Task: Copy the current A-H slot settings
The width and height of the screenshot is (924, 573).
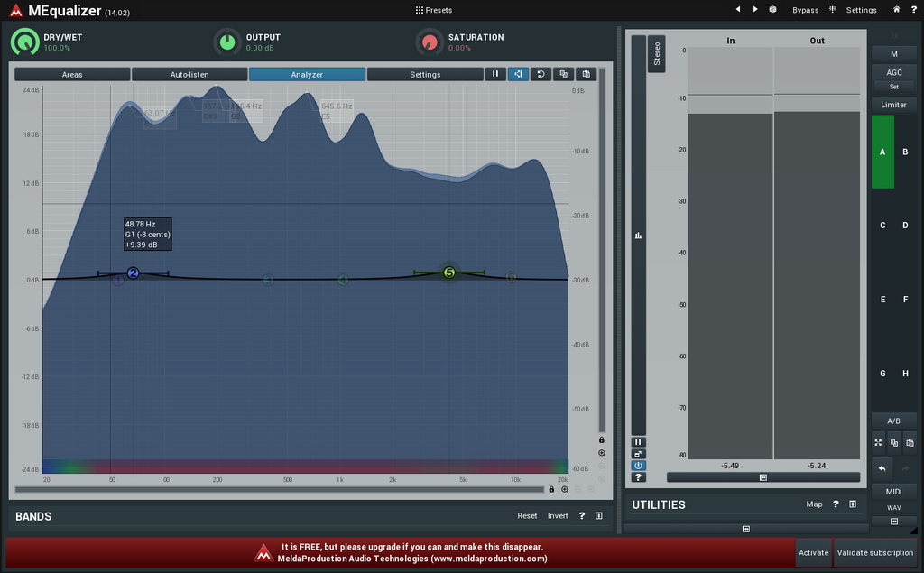Action: pos(894,443)
